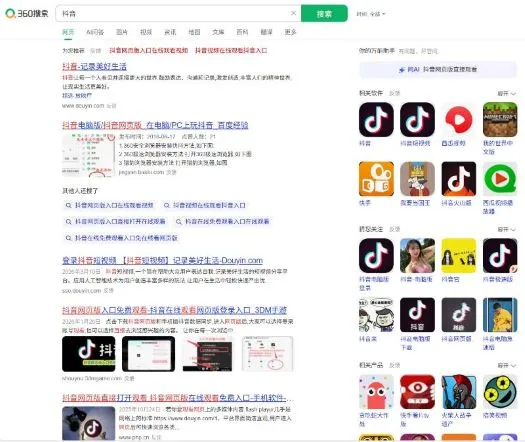Click the red suggestion 抖音视频在线观看抖音入口
The image size is (525, 442).
[231, 51]
